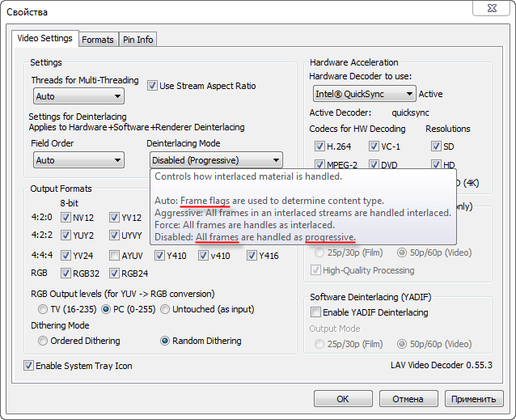Enable YADIF Deinterlacing checkbox
The width and height of the screenshot is (516, 420).
316,312
